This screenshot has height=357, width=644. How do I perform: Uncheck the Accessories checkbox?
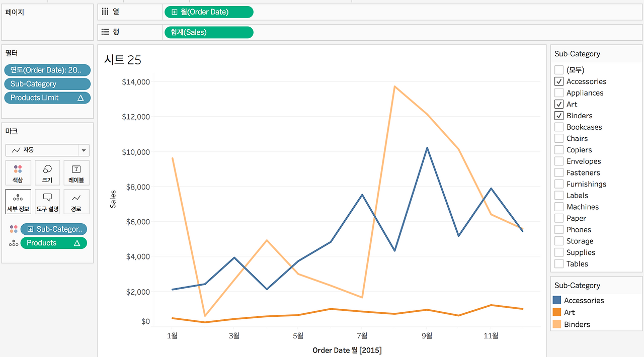[x=559, y=81]
